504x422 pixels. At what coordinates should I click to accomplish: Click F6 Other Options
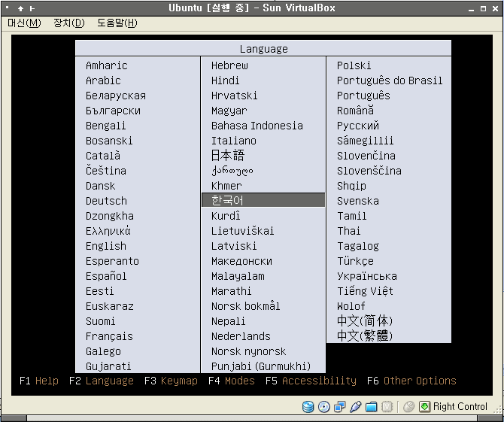(411, 381)
